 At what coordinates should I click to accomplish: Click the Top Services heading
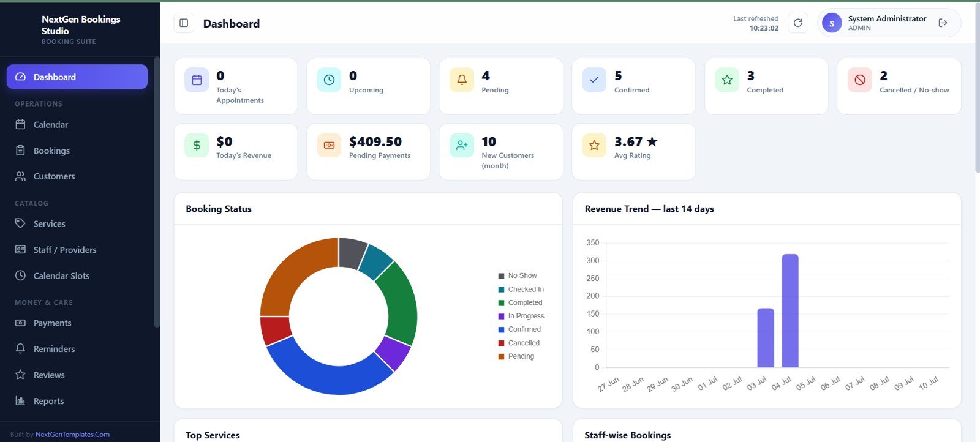[x=213, y=435]
